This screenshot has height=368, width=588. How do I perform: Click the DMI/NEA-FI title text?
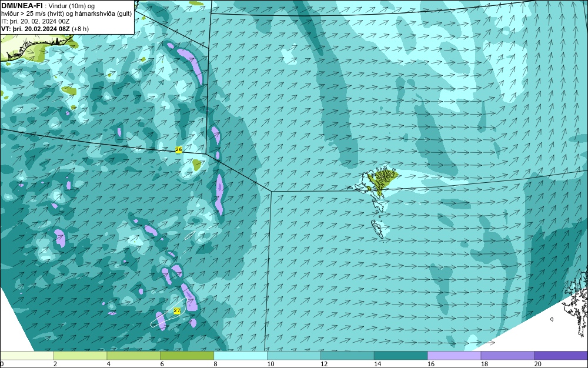point(22,6)
